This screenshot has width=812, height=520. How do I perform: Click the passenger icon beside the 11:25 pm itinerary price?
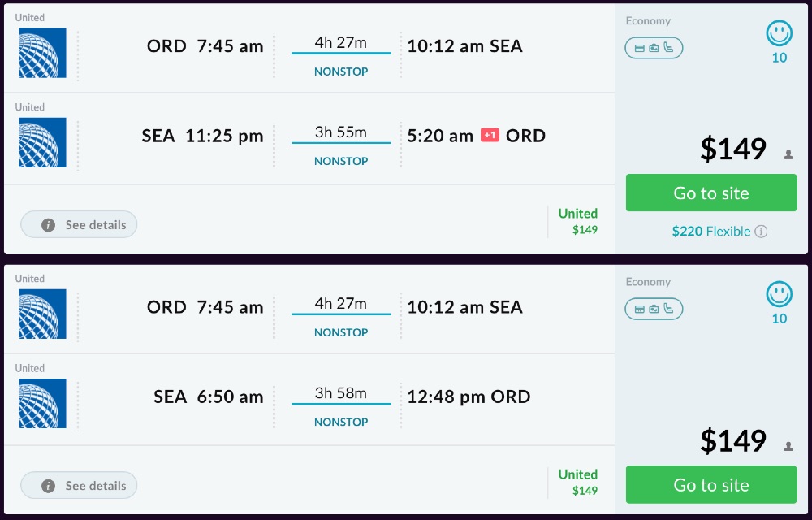[x=788, y=154]
